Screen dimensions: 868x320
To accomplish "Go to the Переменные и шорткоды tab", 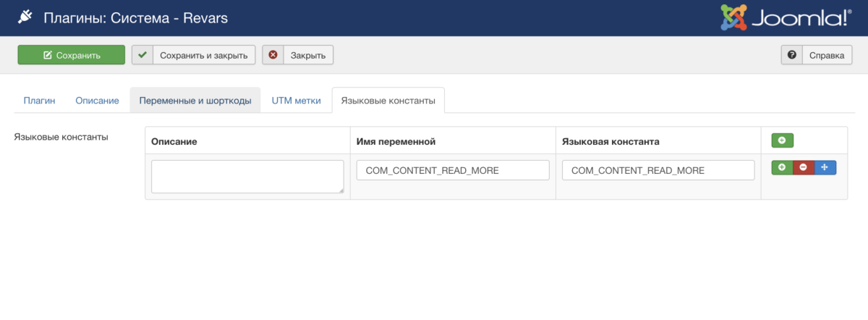I will [x=195, y=101].
